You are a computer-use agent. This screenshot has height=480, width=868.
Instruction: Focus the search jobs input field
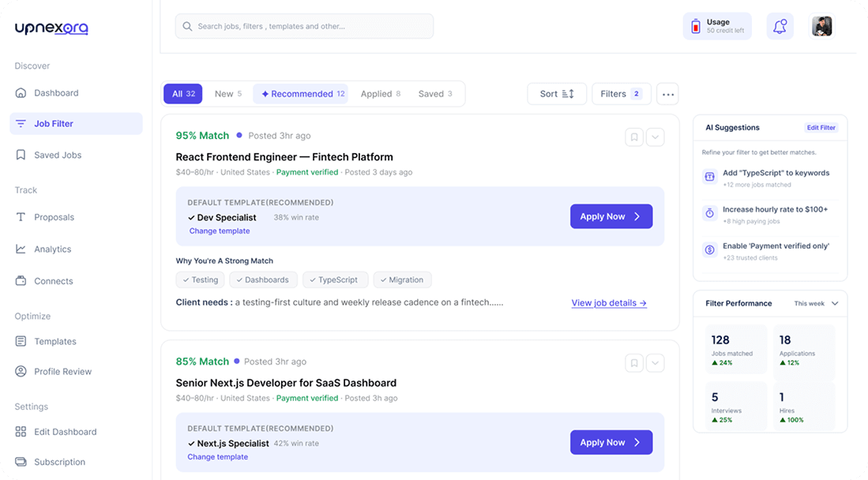(x=304, y=27)
